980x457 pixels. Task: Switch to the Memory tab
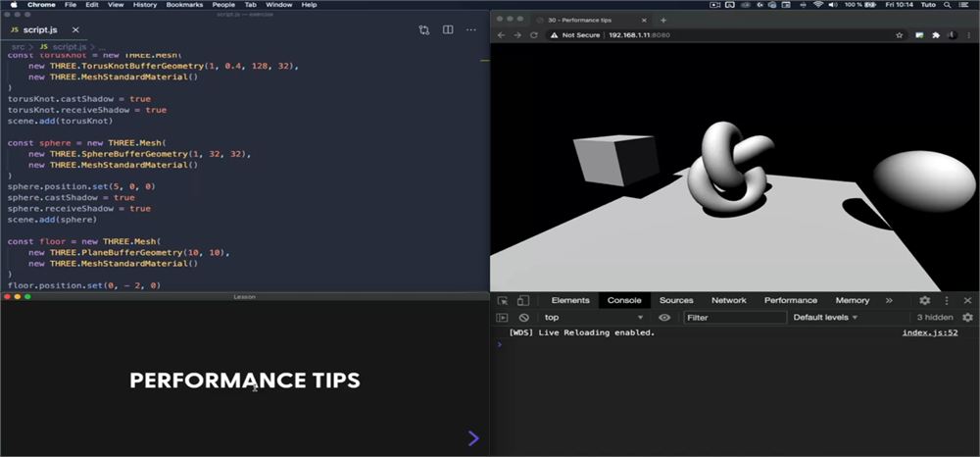[x=853, y=301]
